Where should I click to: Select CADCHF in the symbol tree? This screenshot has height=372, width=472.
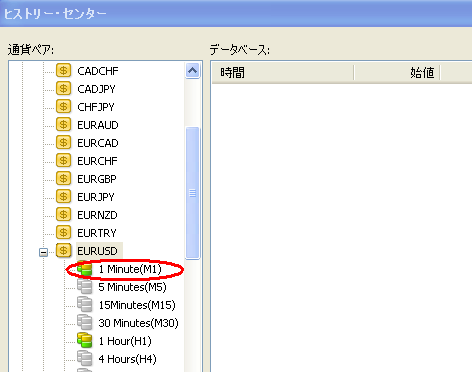point(98,71)
